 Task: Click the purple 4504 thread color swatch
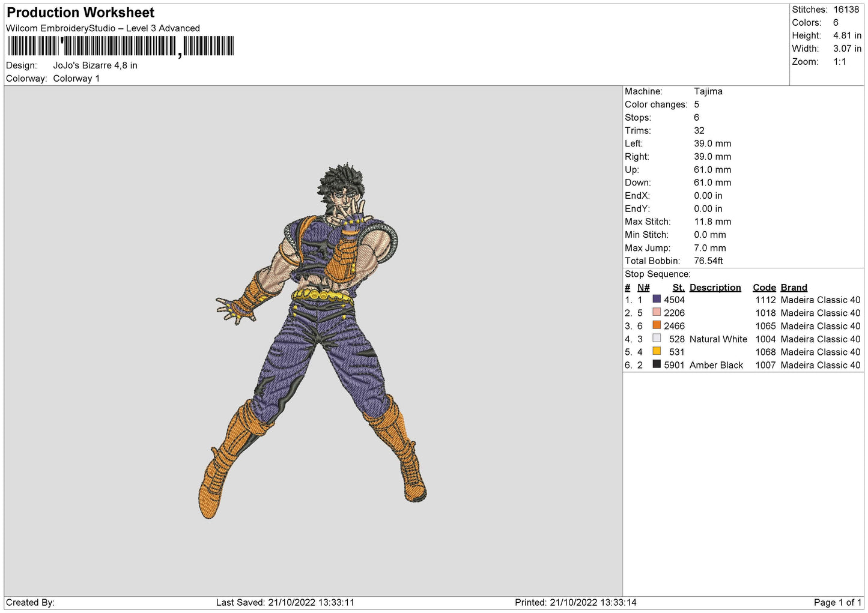(x=657, y=299)
